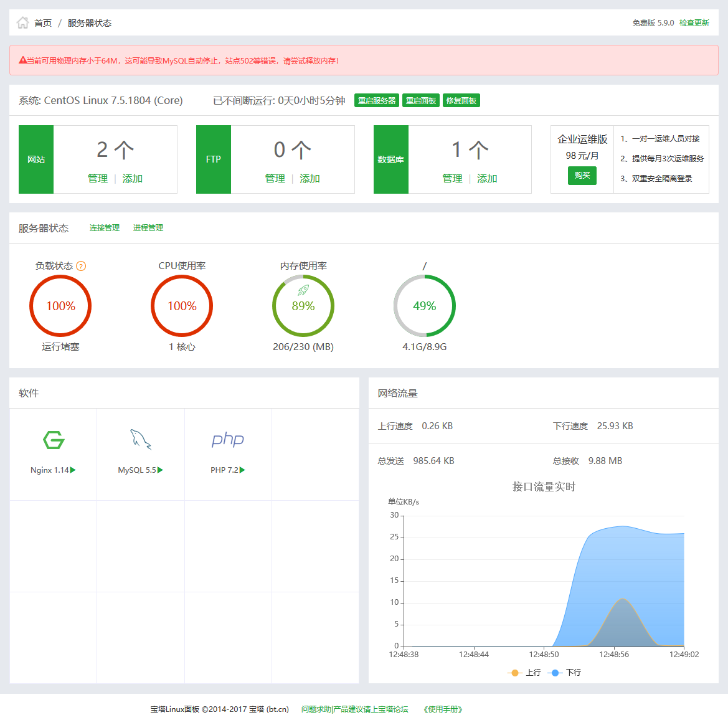This screenshot has width=728, height=725.
Task: Click the Nginx logo icon
Action: point(54,440)
